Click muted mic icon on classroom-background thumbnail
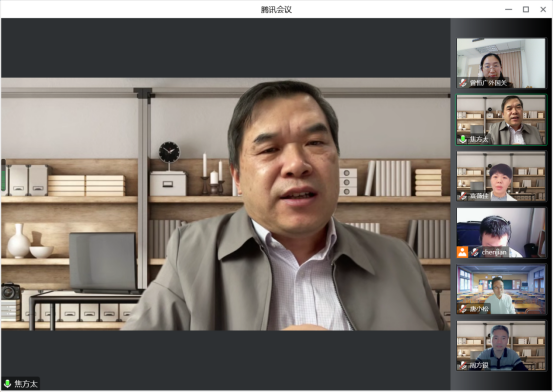553x392 pixels. [463, 309]
